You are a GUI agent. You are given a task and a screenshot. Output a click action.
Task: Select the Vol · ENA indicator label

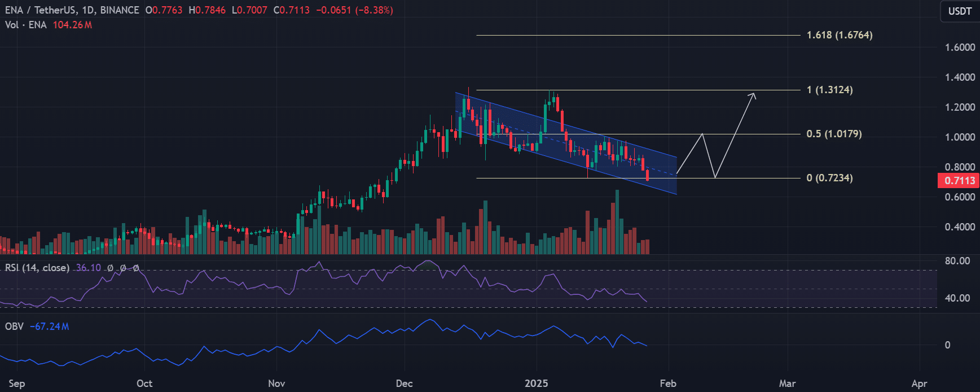coord(26,25)
